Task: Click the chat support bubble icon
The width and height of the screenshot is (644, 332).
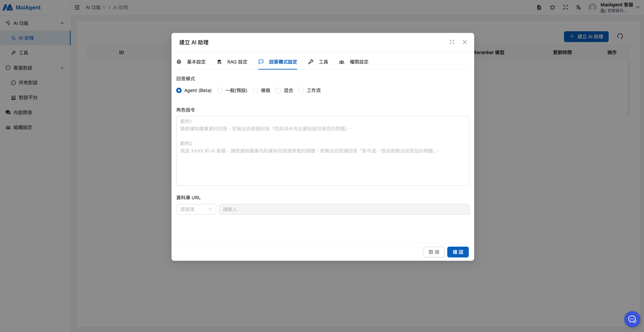Action: pyautogui.click(x=632, y=319)
